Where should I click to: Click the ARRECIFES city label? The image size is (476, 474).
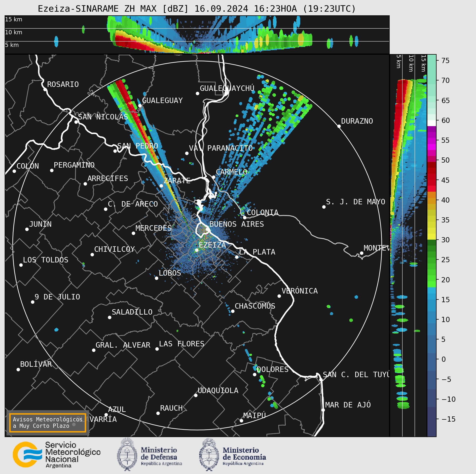coord(108,178)
